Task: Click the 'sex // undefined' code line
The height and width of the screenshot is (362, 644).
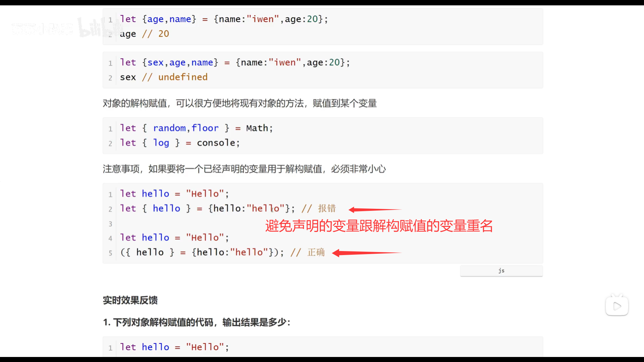Action: click(164, 77)
